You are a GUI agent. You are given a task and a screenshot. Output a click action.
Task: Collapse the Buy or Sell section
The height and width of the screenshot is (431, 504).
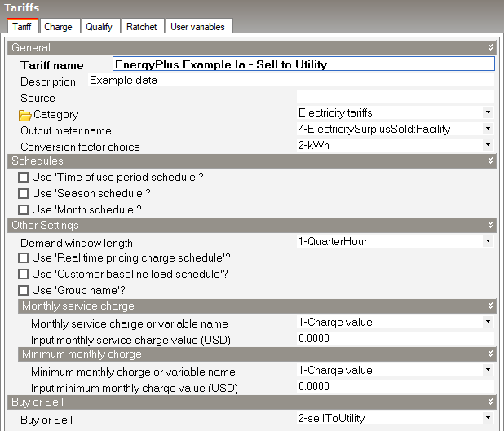(489, 402)
